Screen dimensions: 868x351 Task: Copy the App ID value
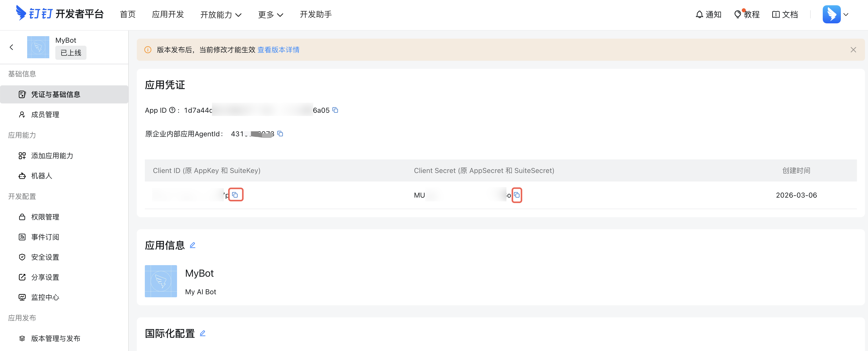pos(335,110)
